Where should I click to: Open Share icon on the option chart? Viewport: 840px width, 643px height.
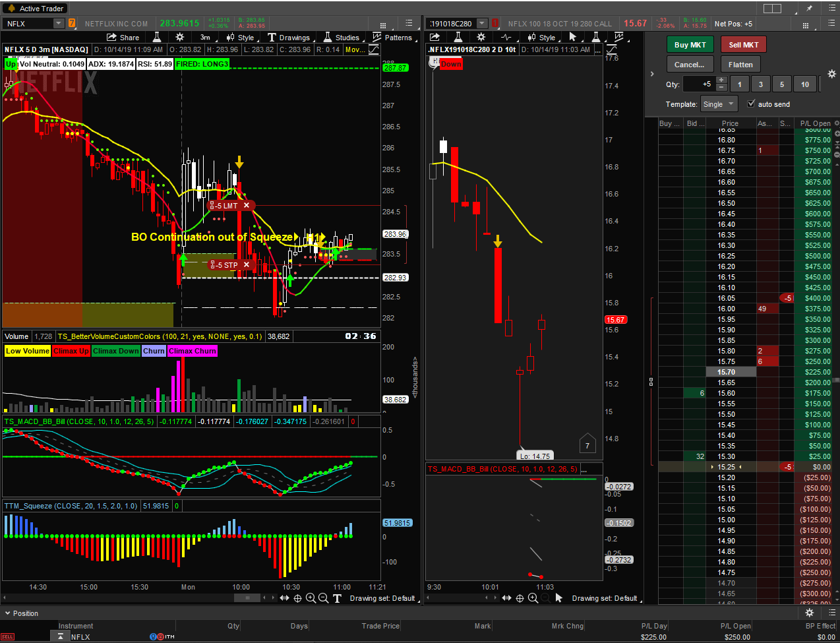coord(435,38)
